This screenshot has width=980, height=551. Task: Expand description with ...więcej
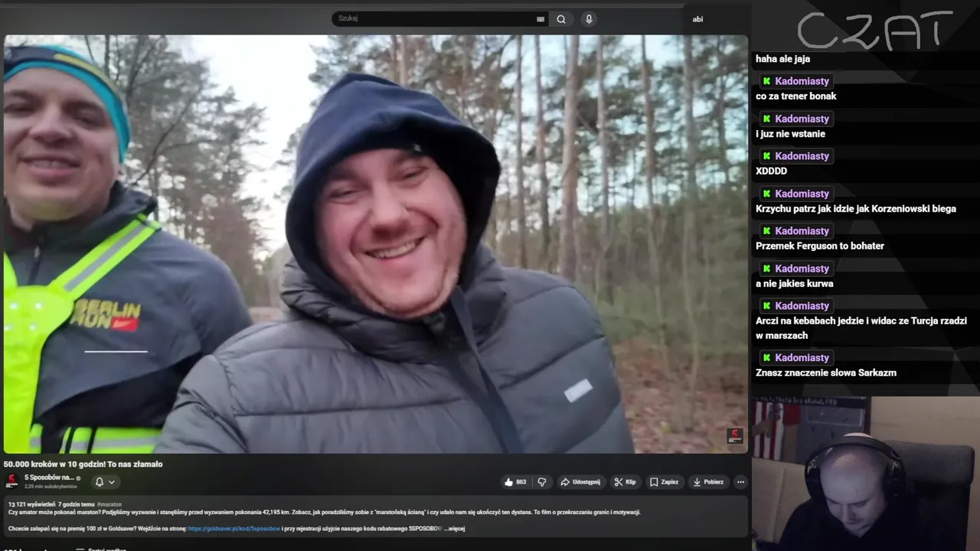[454, 528]
